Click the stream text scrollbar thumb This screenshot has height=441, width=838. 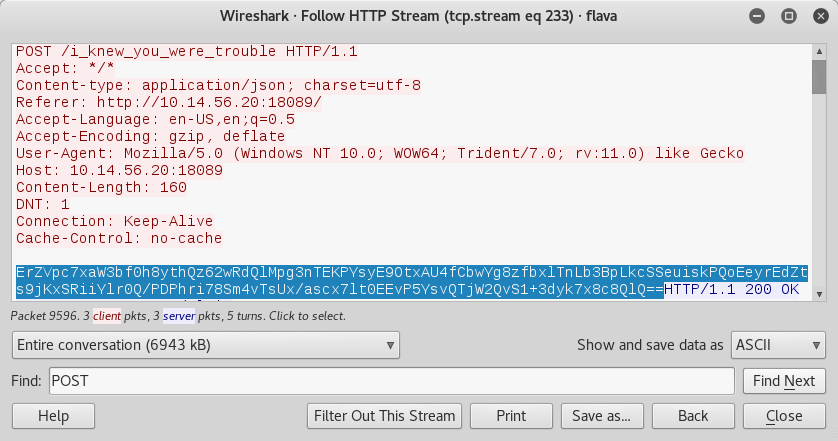[819, 77]
